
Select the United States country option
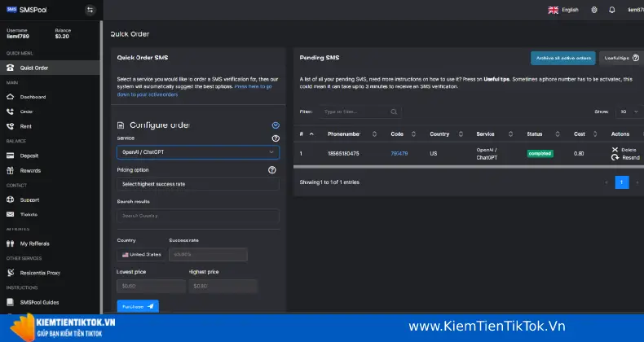click(141, 255)
